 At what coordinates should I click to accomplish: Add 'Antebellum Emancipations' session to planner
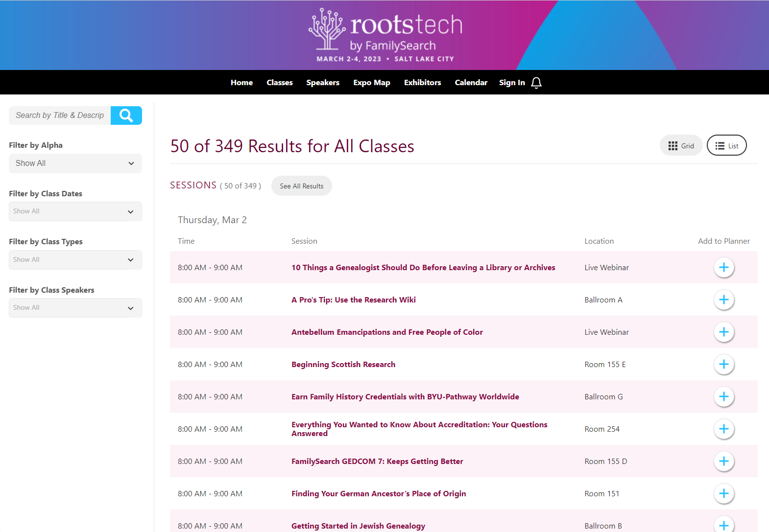[x=724, y=332]
